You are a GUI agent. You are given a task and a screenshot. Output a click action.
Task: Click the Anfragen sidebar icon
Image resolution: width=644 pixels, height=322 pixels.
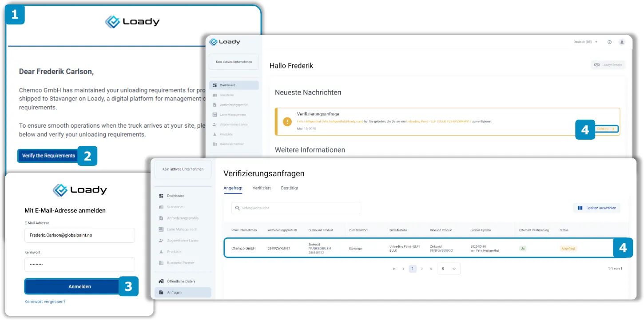[161, 292]
